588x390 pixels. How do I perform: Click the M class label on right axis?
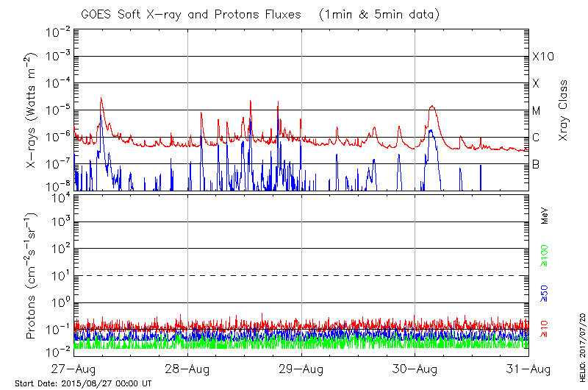point(537,111)
